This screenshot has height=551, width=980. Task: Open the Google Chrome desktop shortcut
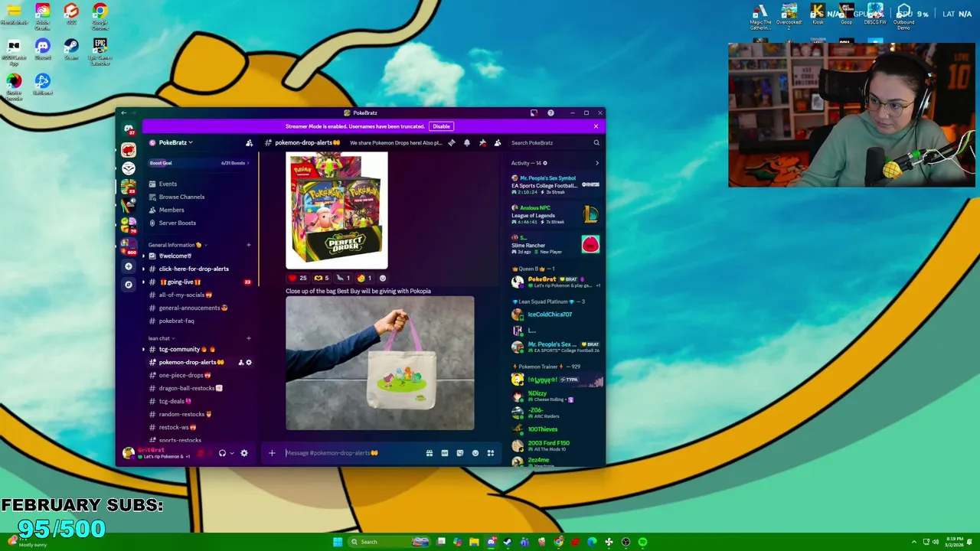click(100, 17)
